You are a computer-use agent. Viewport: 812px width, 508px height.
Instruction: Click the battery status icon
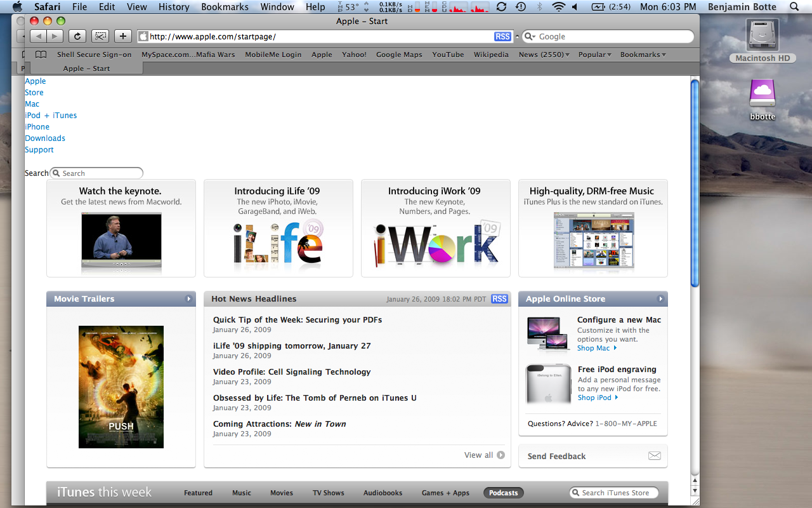pyautogui.click(x=598, y=7)
